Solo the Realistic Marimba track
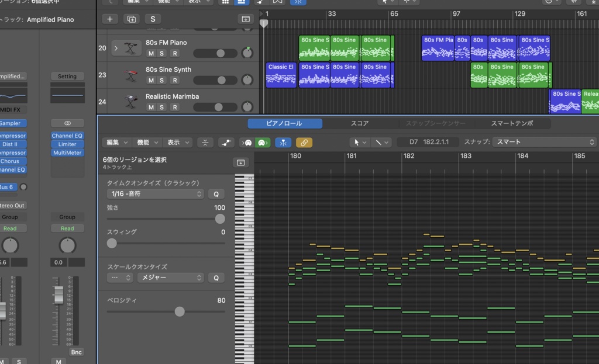The width and height of the screenshot is (599, 364). (x=161, y=108)
